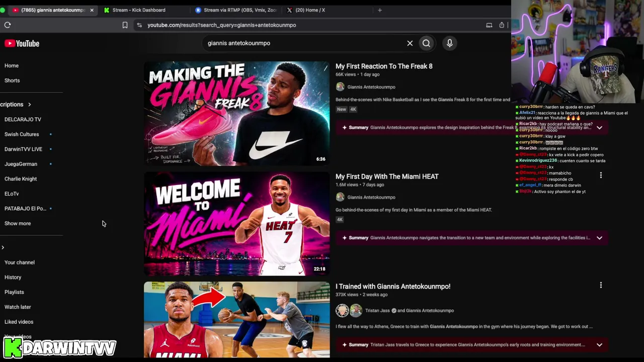This screenshot has height=362, width=644.
Task: Open site settings icon beside the URL
Action: point(139,25)
